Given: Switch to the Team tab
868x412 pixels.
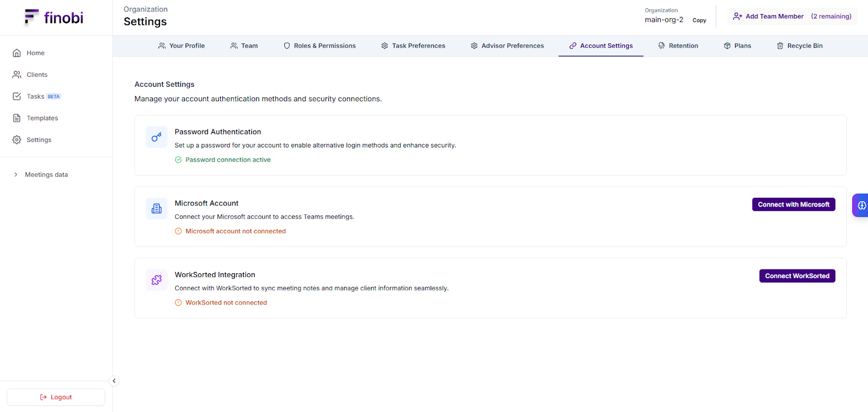Looking at the screenshot, I should (244, 46).
